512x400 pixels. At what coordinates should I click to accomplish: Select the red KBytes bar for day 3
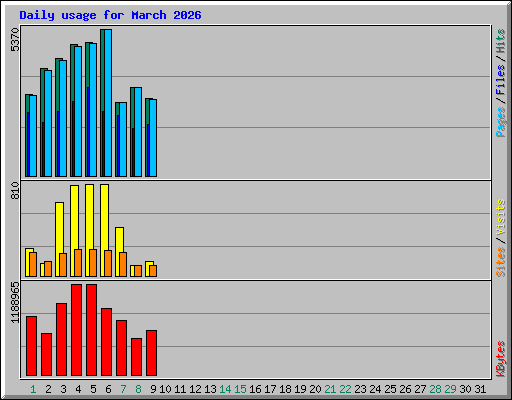[x=61, y=339]
